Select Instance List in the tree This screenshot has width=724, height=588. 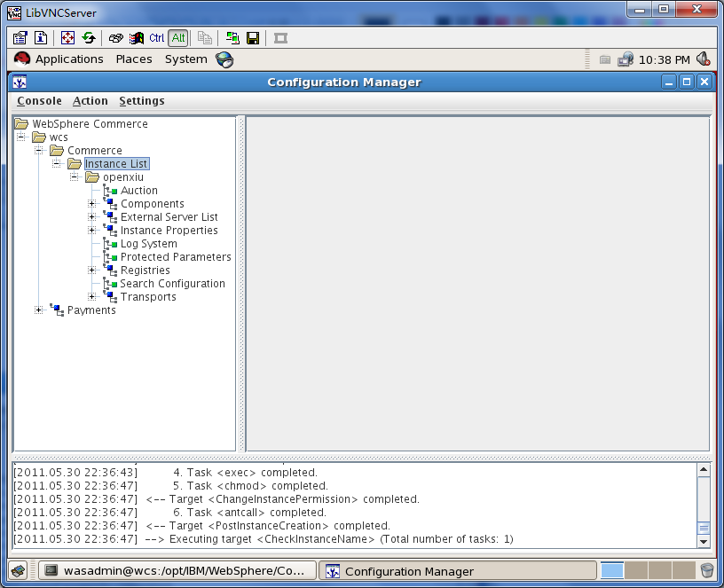coord(116,164)
